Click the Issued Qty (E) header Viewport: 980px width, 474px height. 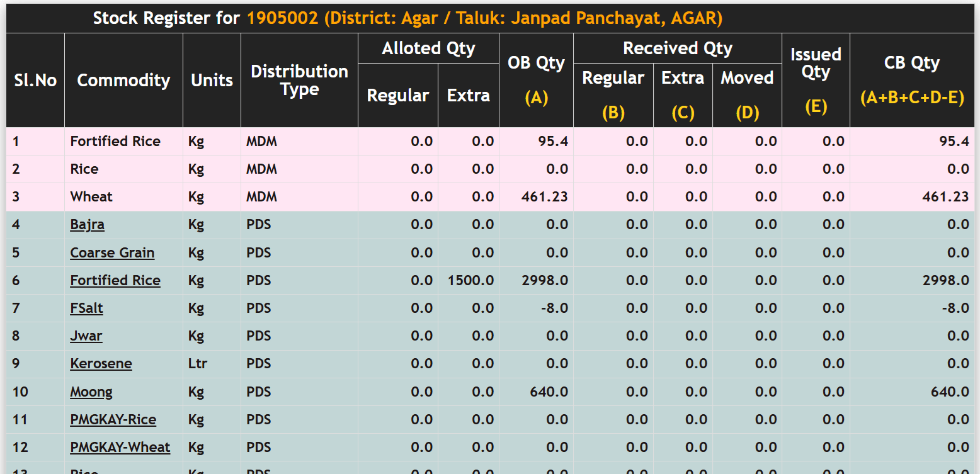[816, 81]
